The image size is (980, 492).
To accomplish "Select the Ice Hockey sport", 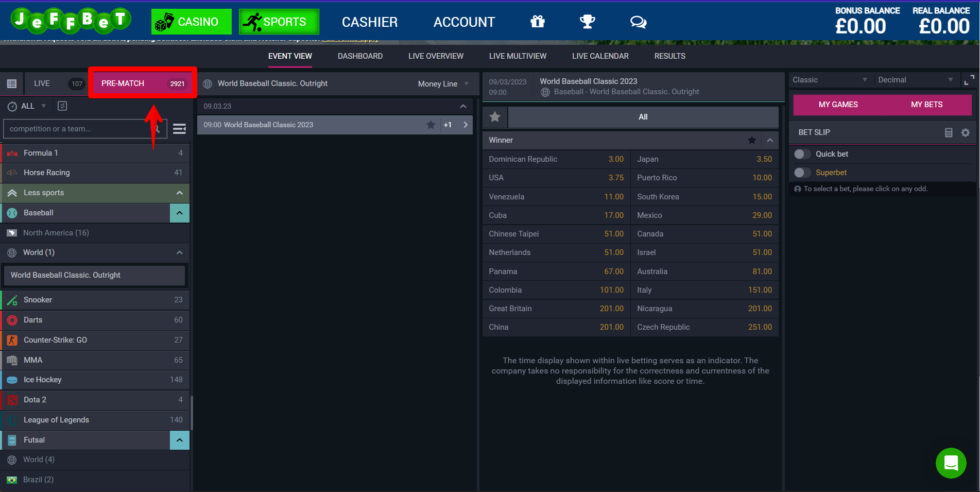I will (x=95, y=380).
